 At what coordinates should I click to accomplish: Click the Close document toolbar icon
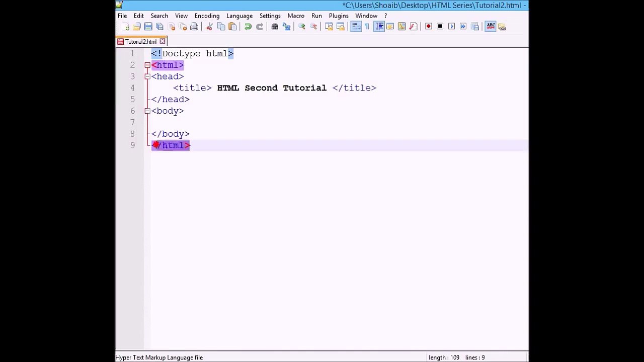tap(172, 27)
